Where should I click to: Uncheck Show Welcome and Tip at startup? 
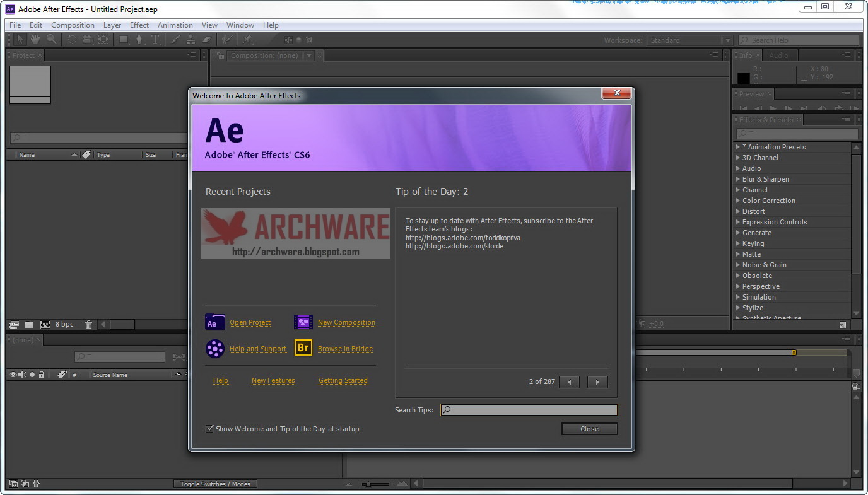[x=209, y=429]
